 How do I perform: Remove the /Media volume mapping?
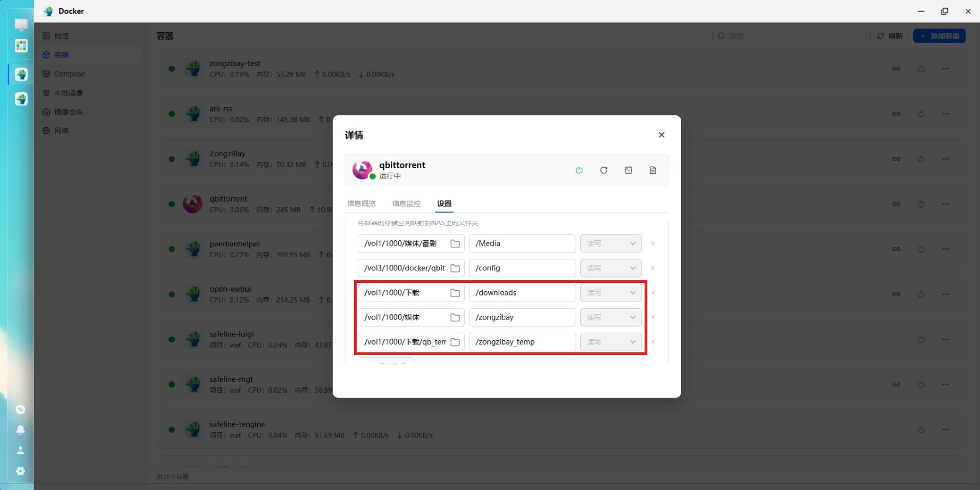(x=653, y=244)
